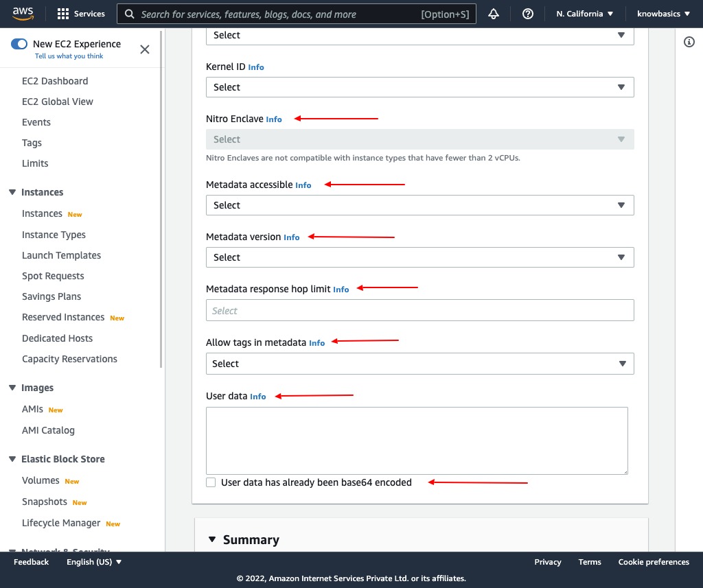Open Snapshots page
This screenshot has width=703, height=588.
[x=45, y=502]
